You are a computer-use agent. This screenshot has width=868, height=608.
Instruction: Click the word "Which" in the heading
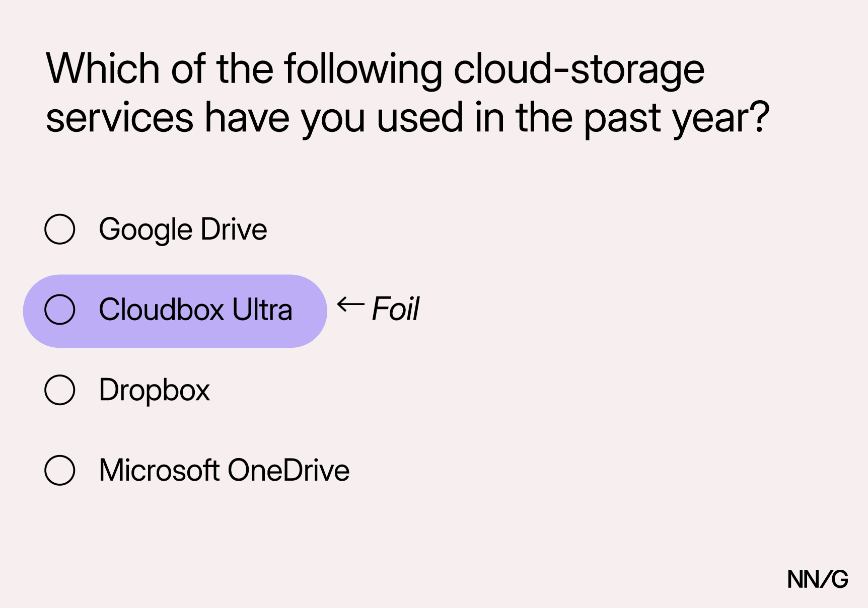click(x=103, y=68)
